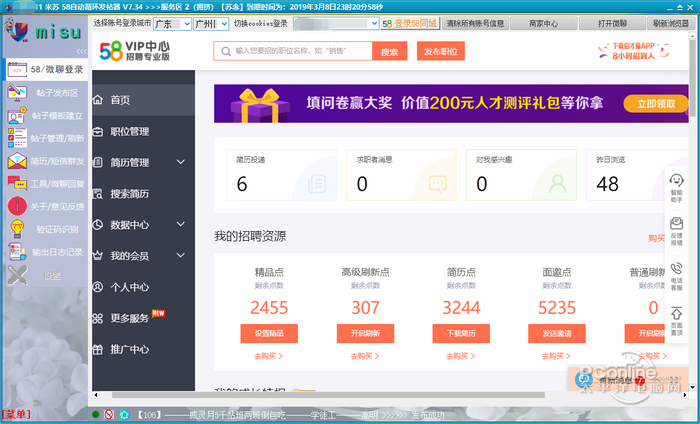
Task: Click the 下载简历 button
Action: click(461, 333)
